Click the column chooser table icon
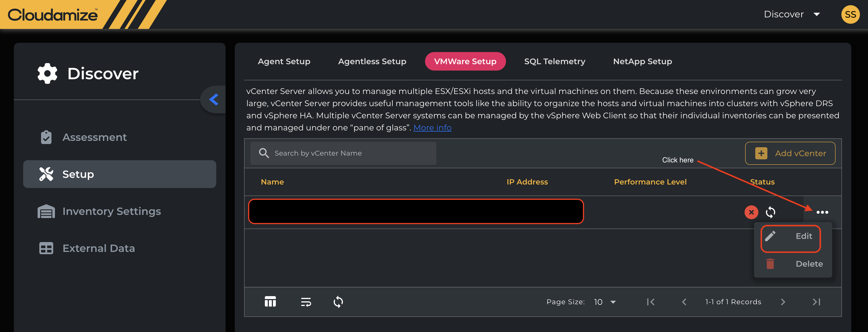Viewport: 868px width, 332px height. [x=270, y=302]
